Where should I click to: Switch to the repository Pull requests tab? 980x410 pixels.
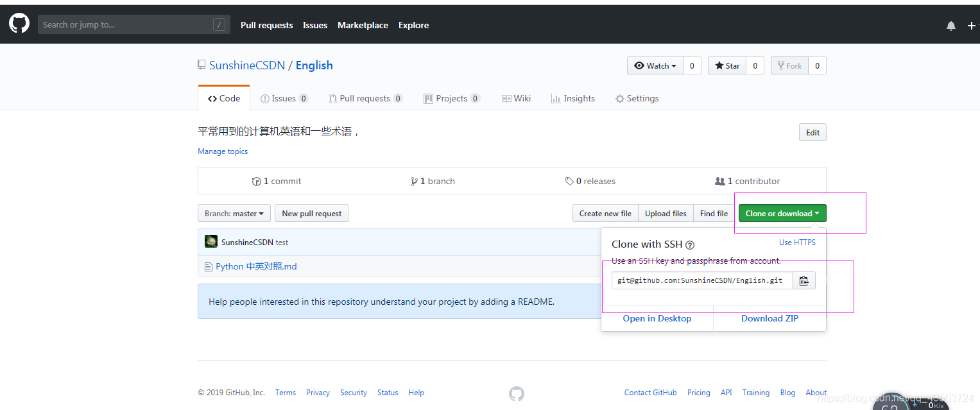click(365, 98)
